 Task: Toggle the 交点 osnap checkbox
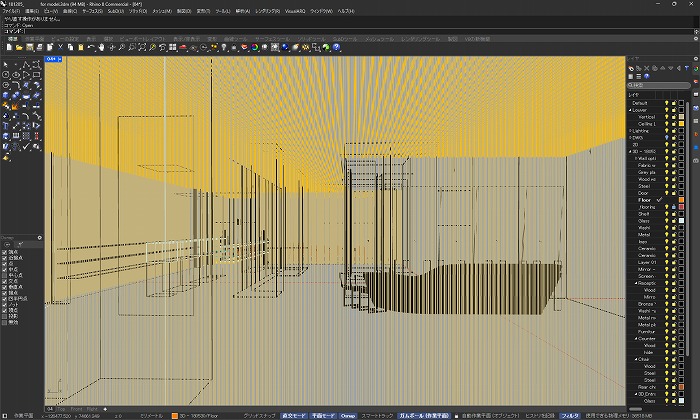pos(4,281)
